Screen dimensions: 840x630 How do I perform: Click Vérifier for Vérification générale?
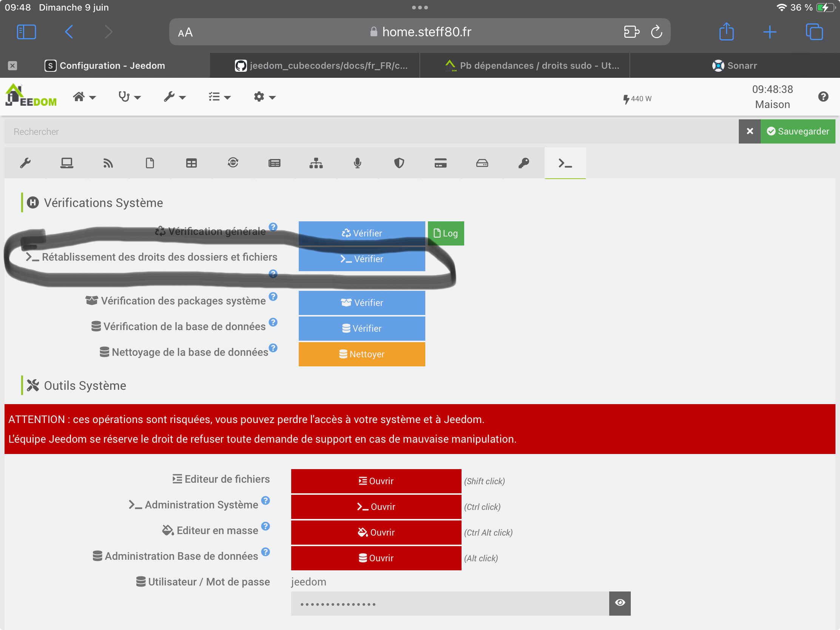[361, 233]
